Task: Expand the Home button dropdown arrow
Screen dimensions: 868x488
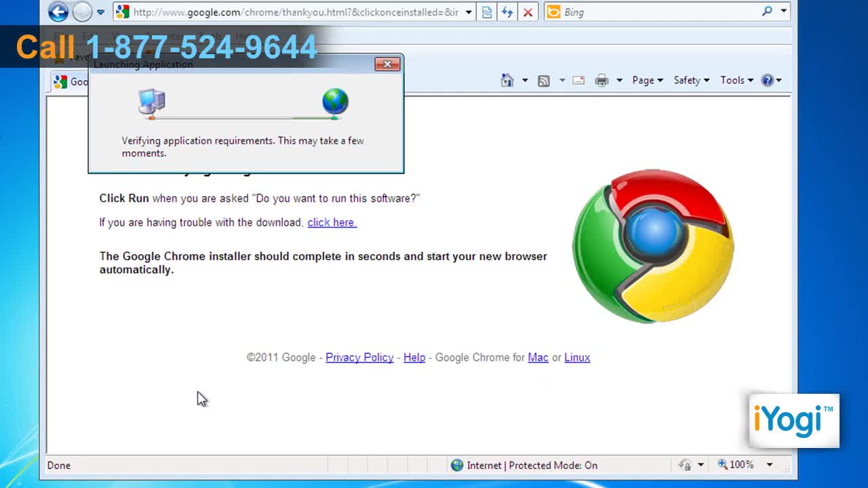Action: click(x=524, y=81)
